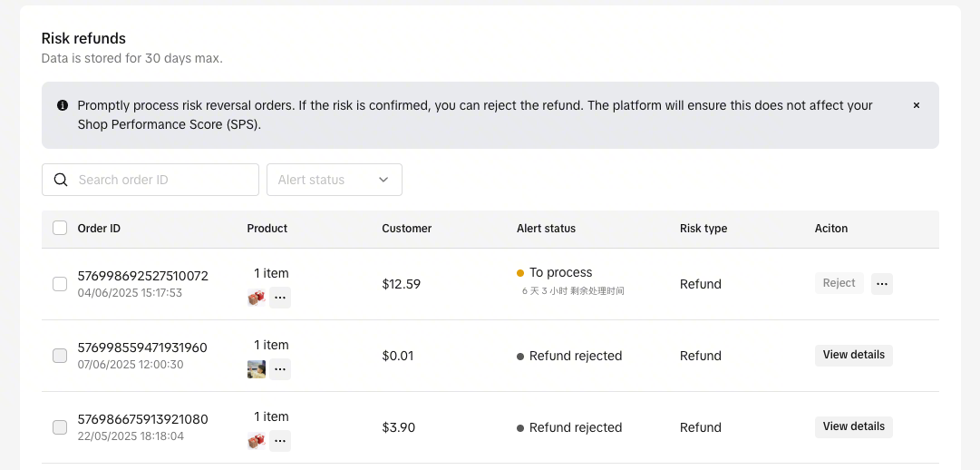Open product thumbnail of $3.90 order

pyautogui.click(x=257, y=441)
